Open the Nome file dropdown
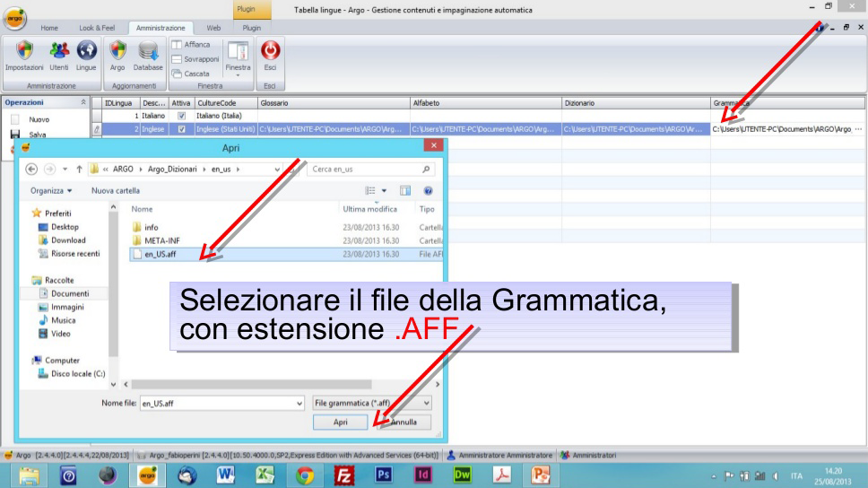Screen dimensions: 868x488 coord(299,404)
